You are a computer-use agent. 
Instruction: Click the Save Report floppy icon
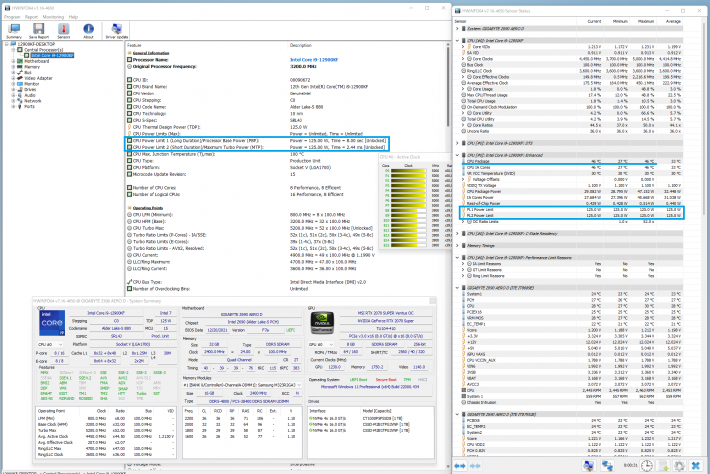point(41,30)
